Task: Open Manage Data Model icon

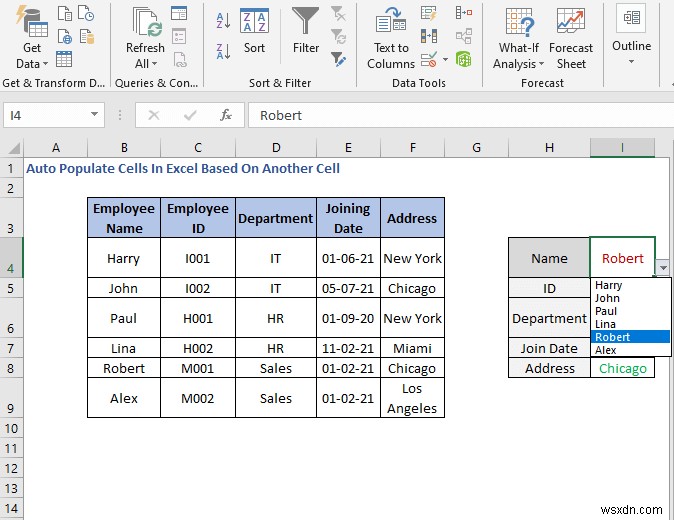Action: coord(464,59)
